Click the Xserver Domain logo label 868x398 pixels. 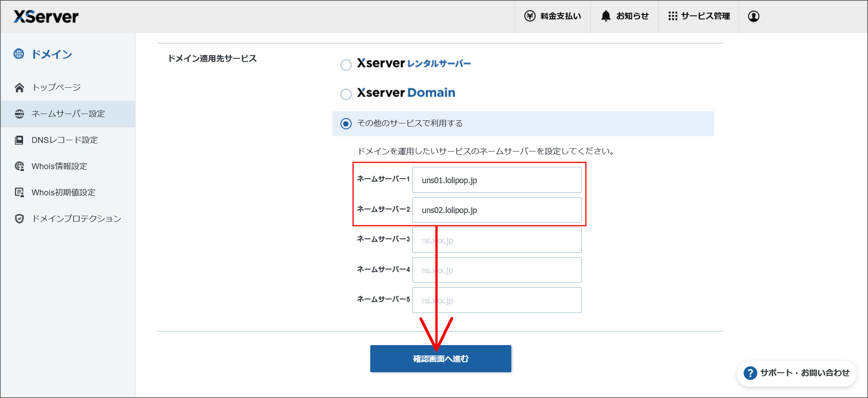406,93
